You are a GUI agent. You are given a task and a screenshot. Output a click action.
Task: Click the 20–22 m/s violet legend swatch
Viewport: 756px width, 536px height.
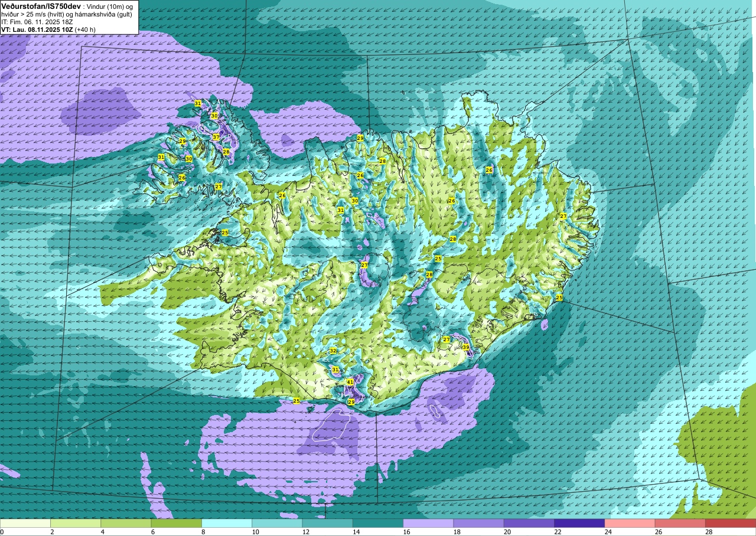tap(529, 523)
